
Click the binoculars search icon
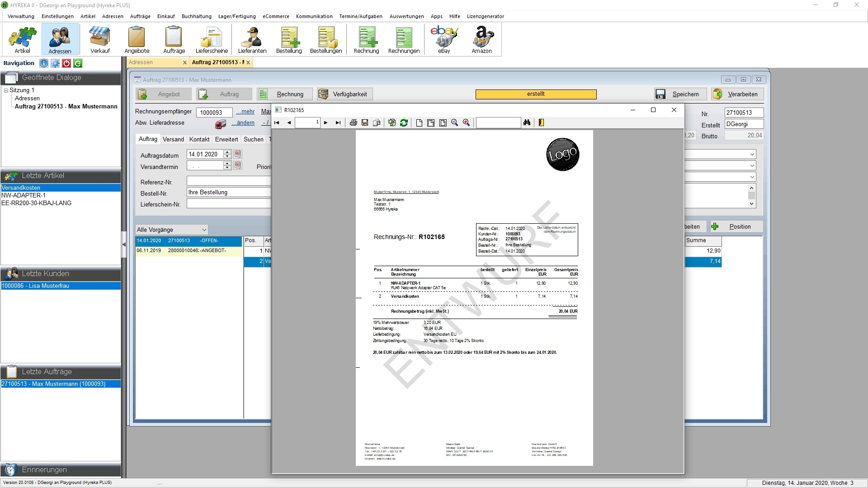[x=527, y=123]
